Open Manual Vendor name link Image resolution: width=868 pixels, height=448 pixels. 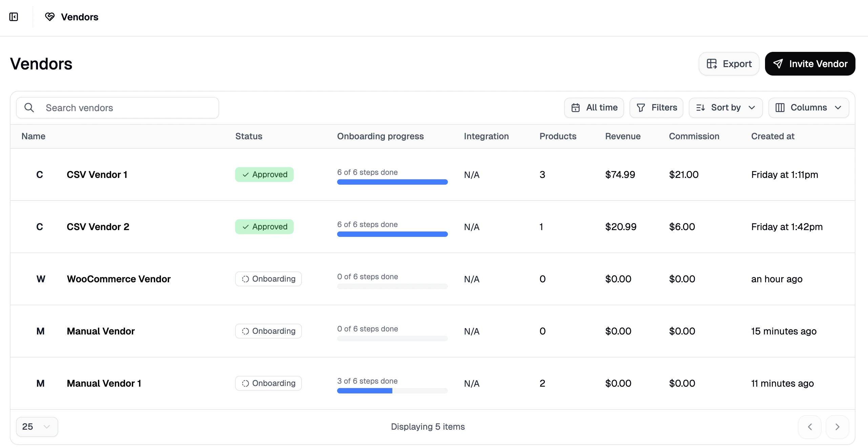(101, 331)
